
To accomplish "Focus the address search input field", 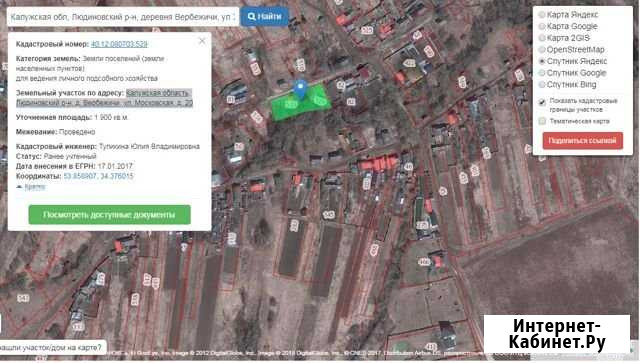I will pos(123,17).
